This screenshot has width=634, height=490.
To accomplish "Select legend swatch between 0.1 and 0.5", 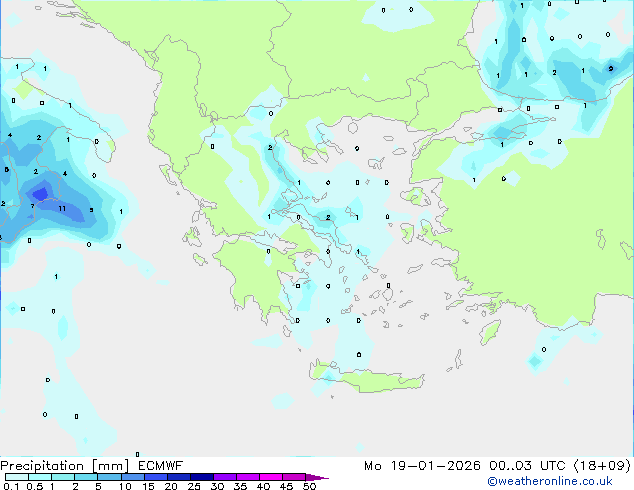I will pyautogui.click(x=17, y=477).
